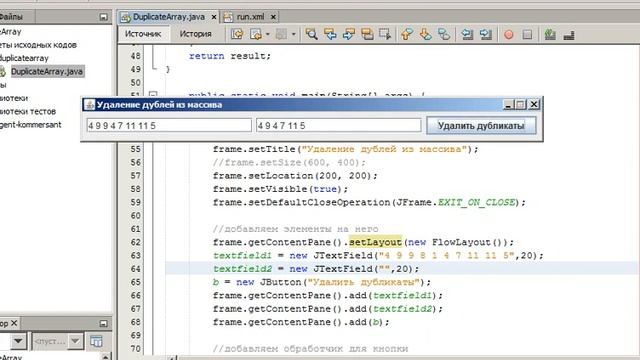This screenshot has width=640, height=360.
Task: Click string 'Удалить дубликаты' on line 65
Action: pos(363,282)
